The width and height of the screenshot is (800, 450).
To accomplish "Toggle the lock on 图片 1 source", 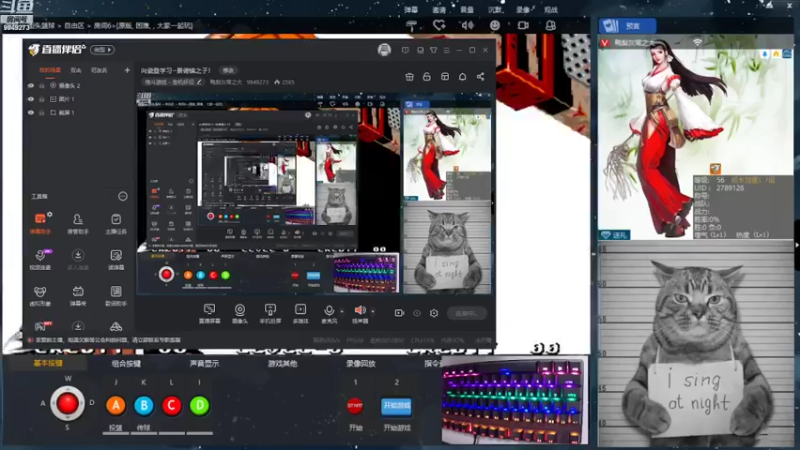I will tap(42, 99).
